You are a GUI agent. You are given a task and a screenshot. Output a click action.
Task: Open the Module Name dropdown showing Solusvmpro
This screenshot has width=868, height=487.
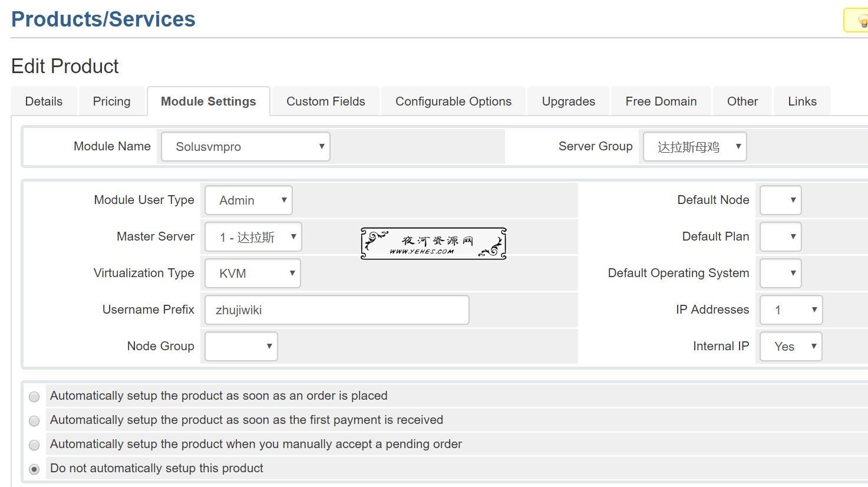click(245, 146)
